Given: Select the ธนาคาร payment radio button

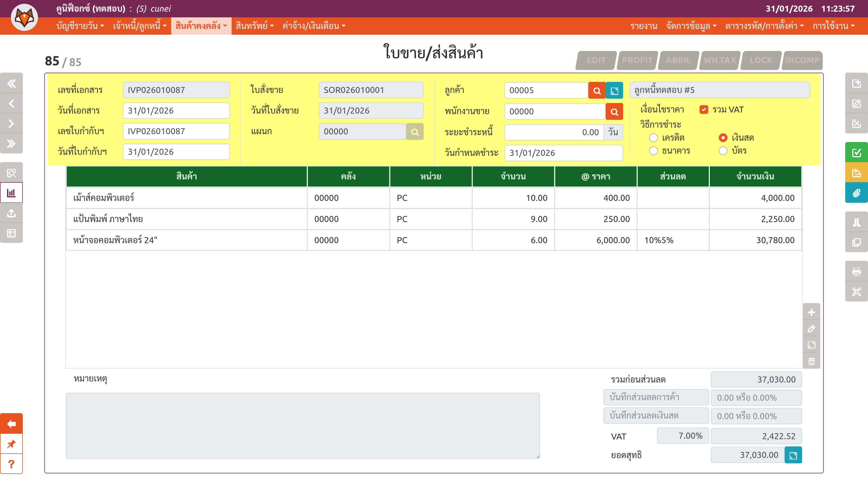Looking at the screenshot, I should [x=653, y=151].
